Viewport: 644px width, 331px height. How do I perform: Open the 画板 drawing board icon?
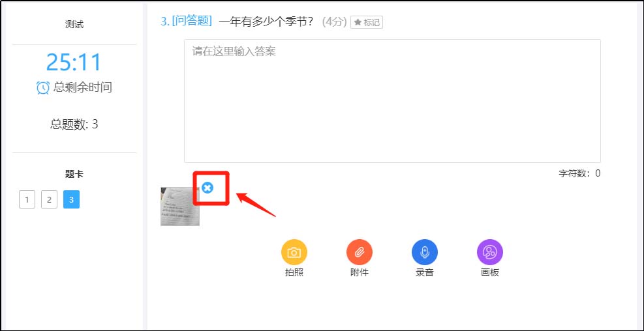click(x=490, y=252)
